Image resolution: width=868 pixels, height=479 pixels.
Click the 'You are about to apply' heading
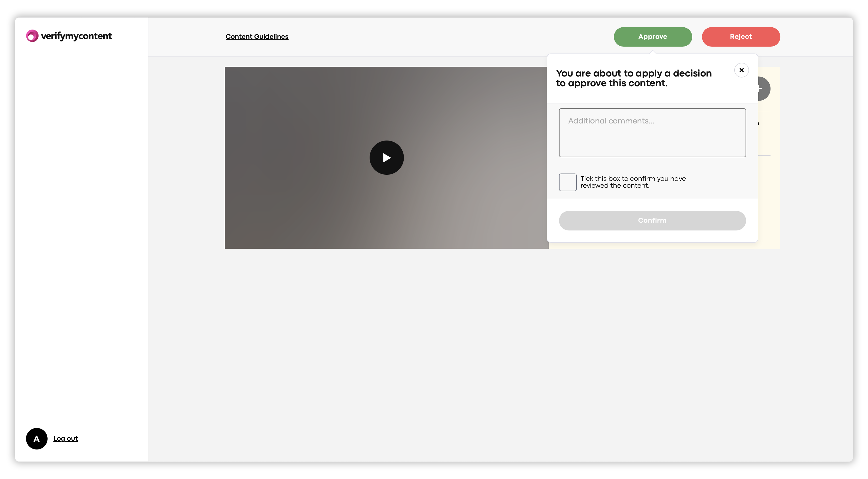coord(633,78)
